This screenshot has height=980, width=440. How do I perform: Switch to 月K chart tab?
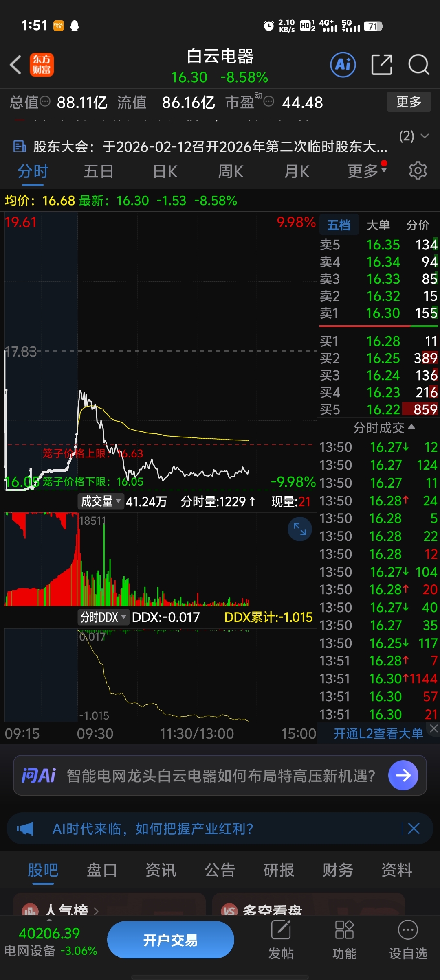coord(297,171)
